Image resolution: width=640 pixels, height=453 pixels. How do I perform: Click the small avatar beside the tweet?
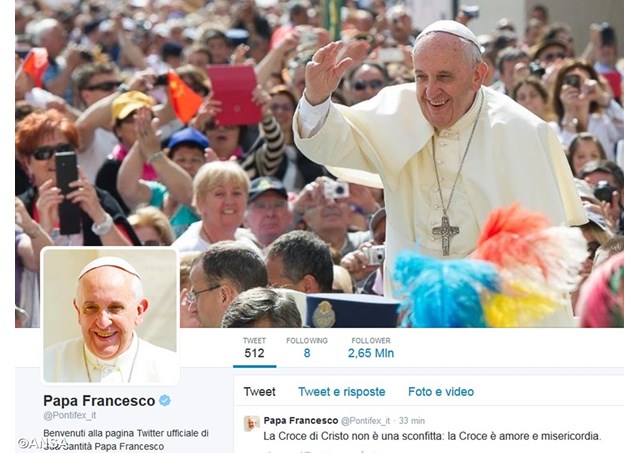tap(251, 424)
